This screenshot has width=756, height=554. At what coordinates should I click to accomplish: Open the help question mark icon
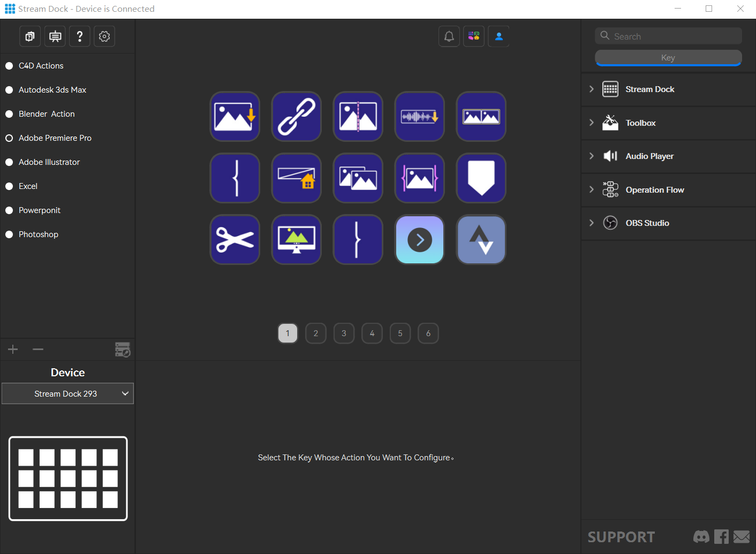[80, 36]
